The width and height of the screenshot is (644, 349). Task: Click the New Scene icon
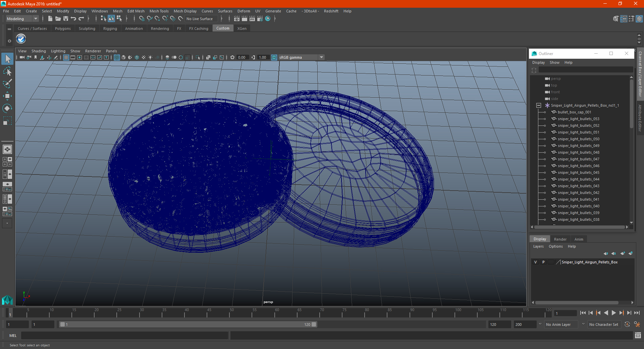(x=50, y=19)
